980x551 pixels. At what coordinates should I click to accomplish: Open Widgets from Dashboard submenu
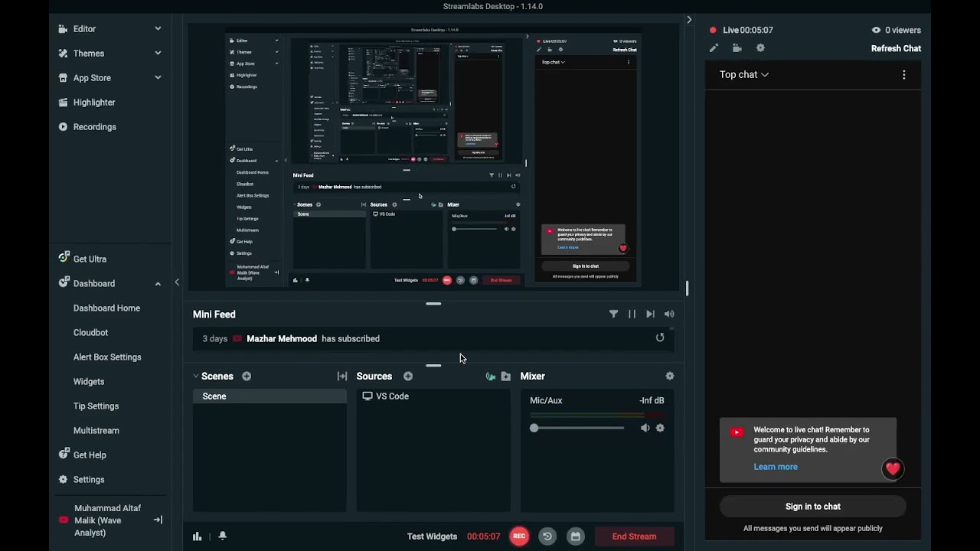[x=89, y=382]
